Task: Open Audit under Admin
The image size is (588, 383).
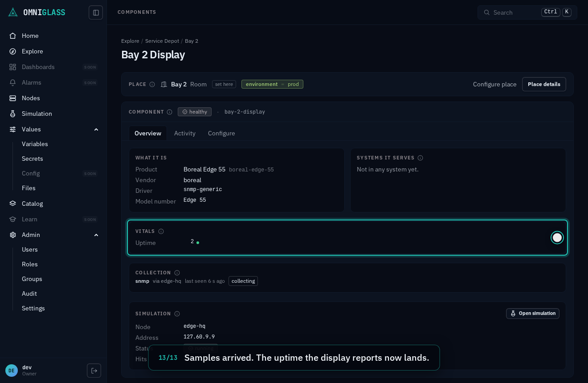Action: tap(29, 293)
